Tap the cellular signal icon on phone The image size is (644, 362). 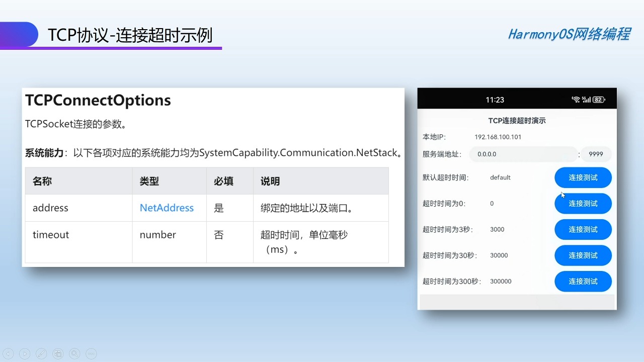pyautogui.click(x=586, y=100)
